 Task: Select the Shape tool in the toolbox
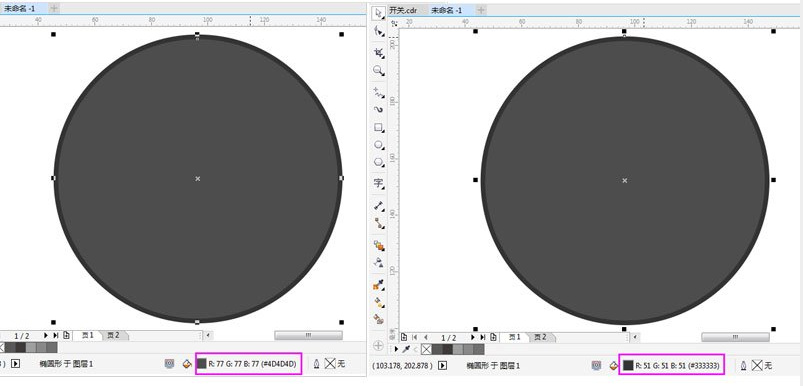coord(378,31)
